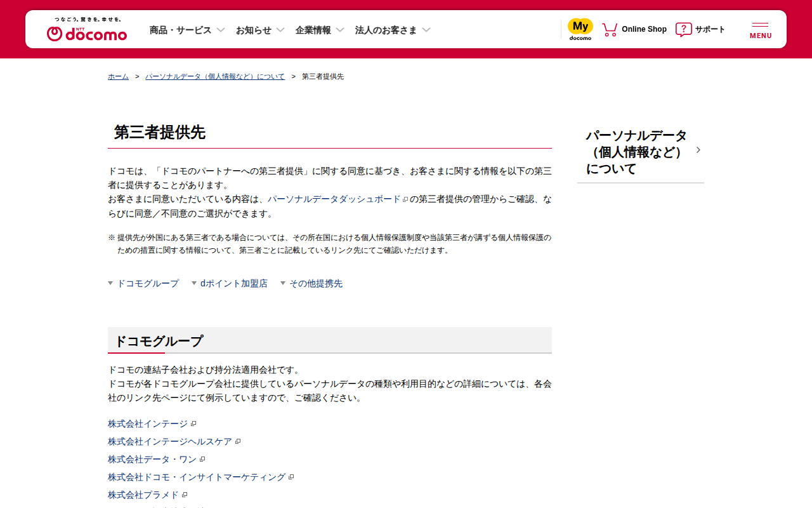Open 株式会社インテージ link
Screen dimensions: 812x508
click(148, 424)
